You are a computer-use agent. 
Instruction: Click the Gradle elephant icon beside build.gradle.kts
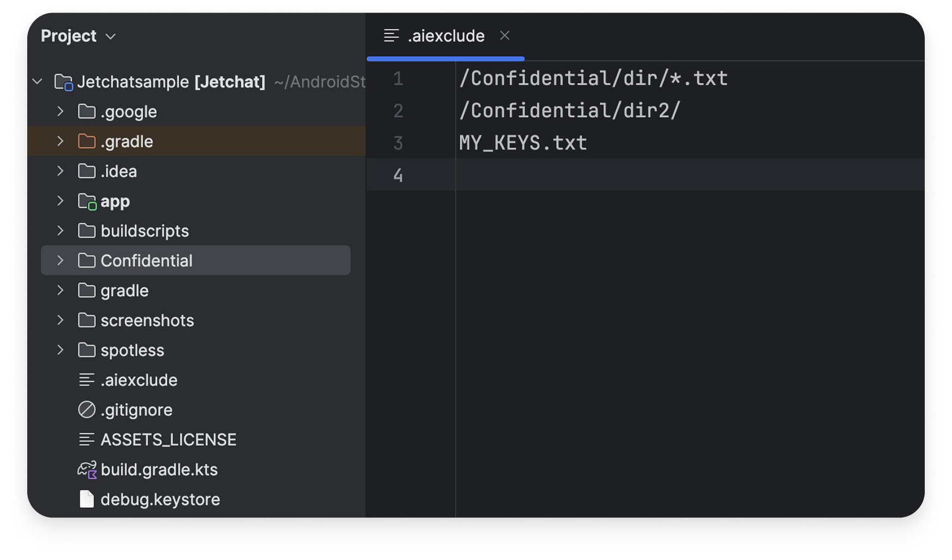tap(86, 469)
